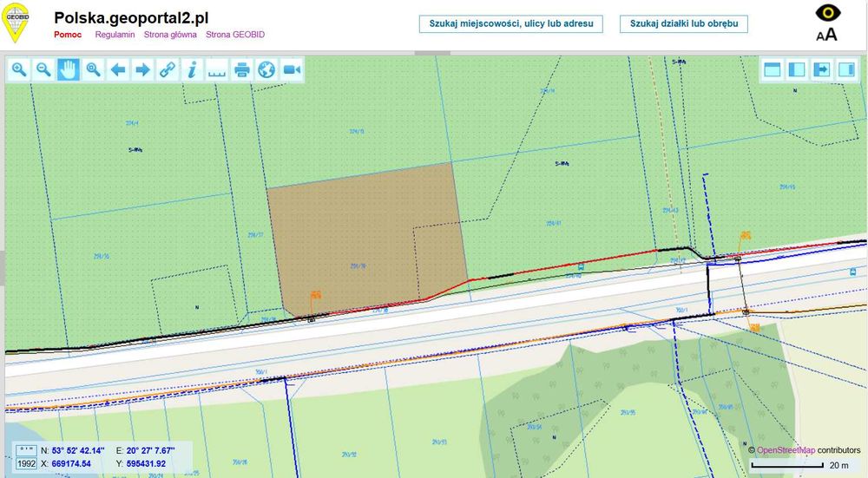868x478 pixels.
Task: Toggle the top panel layout icon
Action: [x=773, y=69]
